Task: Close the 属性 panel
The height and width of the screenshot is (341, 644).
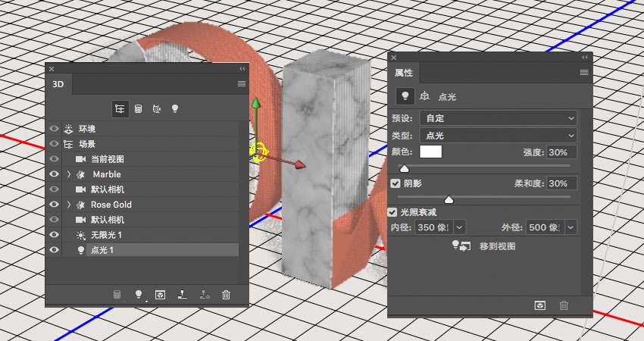Action: click(394, 58)
